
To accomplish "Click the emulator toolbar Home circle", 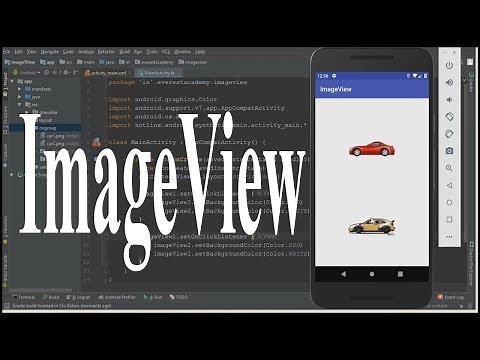I will [x=449, y=202].
